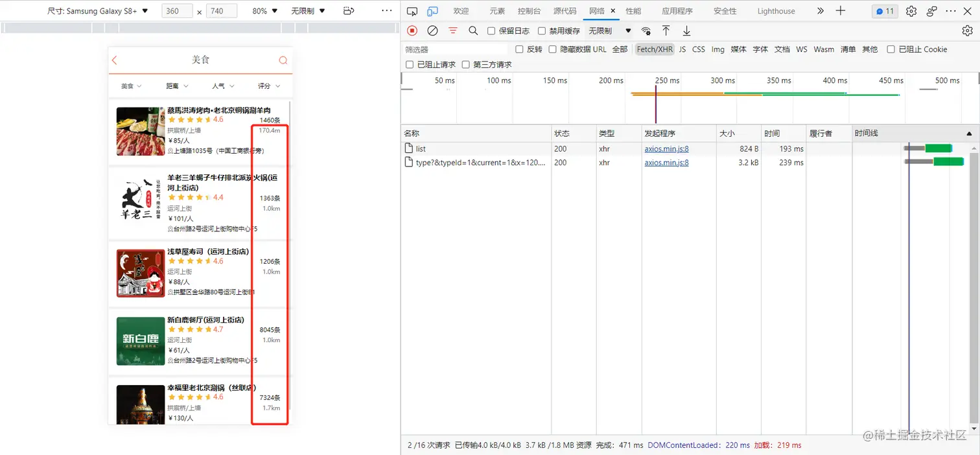Viewport: 980px width, 455px height.
Task: Switch to the Lighthouse tab
Action: 776,11
